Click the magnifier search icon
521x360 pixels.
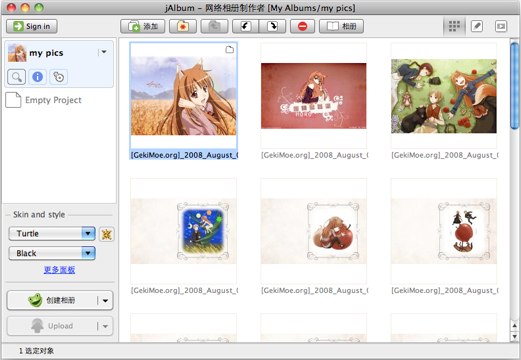(17, 77)
